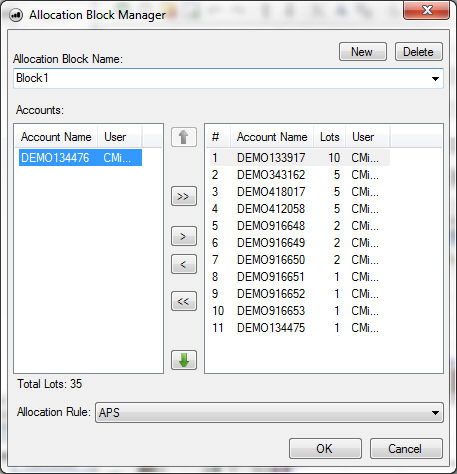Select DEMO134476 in available accounts list
The width and height of the screenshot is (457, 474).
click(80, 158)
